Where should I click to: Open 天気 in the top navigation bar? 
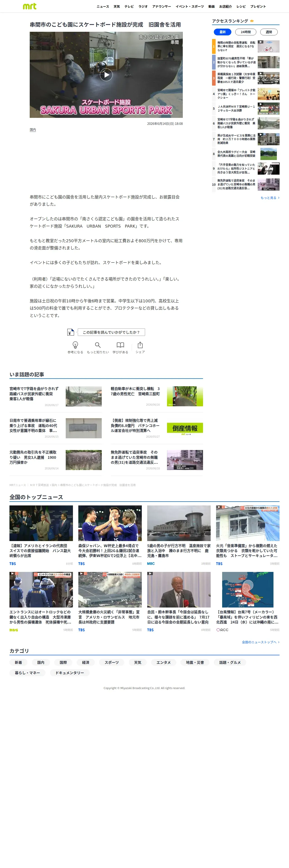point(117,6)
